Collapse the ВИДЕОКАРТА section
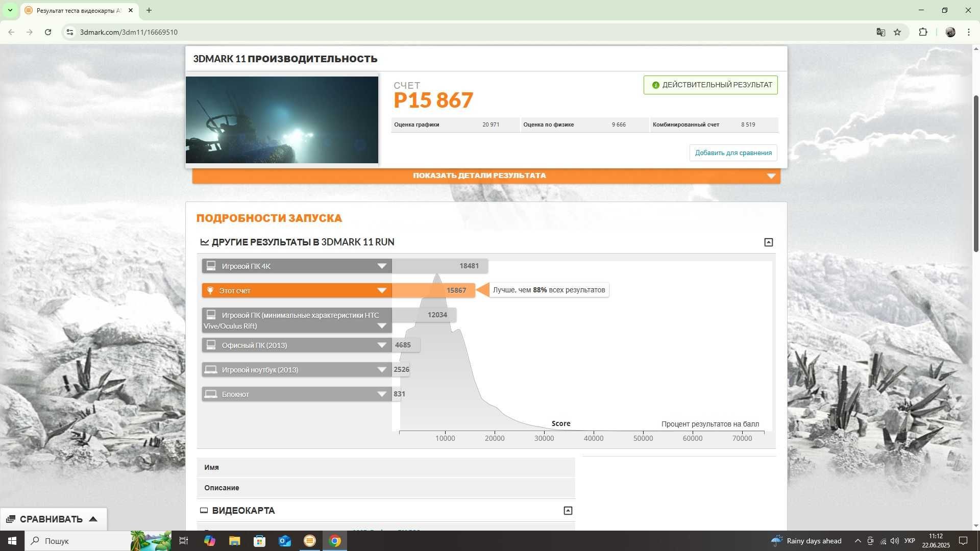This screenshot has height=551, width=980. 568,511
